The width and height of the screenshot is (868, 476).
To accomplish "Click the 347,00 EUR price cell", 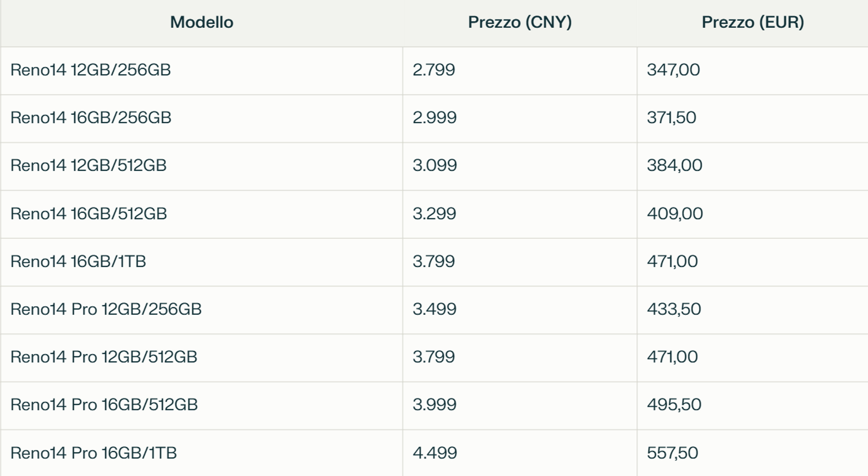I will (753, 71).
